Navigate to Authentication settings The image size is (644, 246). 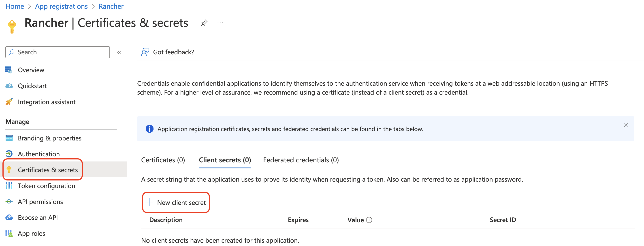point(38,154)
